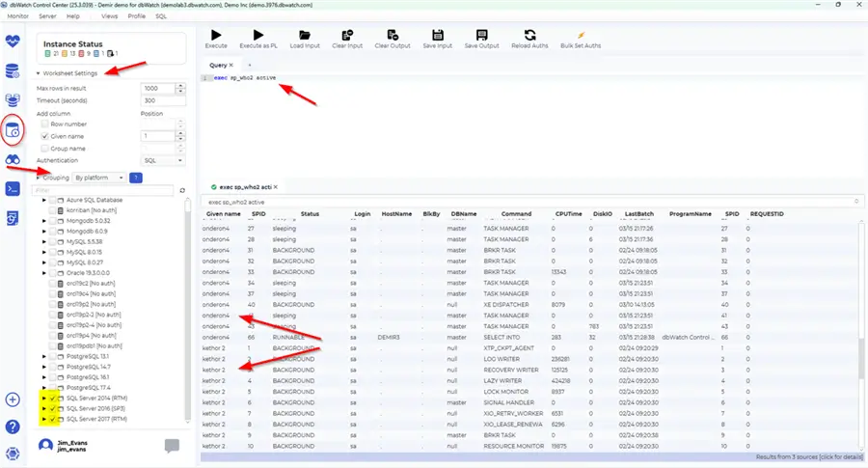Click the blue help button beside Grouping

point(136,178)
